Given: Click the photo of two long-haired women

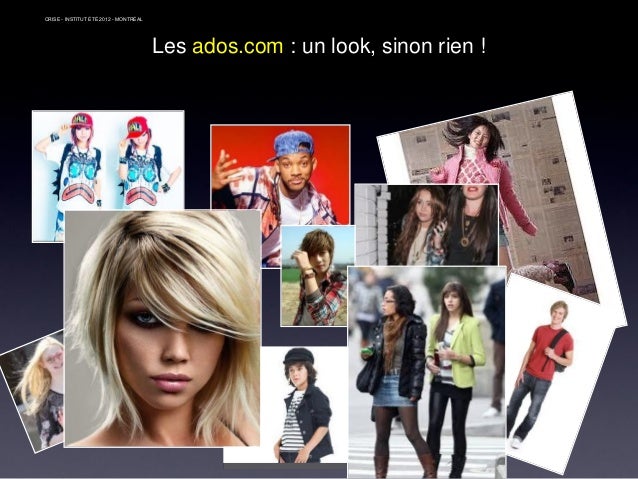Looking at the screenshot, I should [x=426, y=225].
